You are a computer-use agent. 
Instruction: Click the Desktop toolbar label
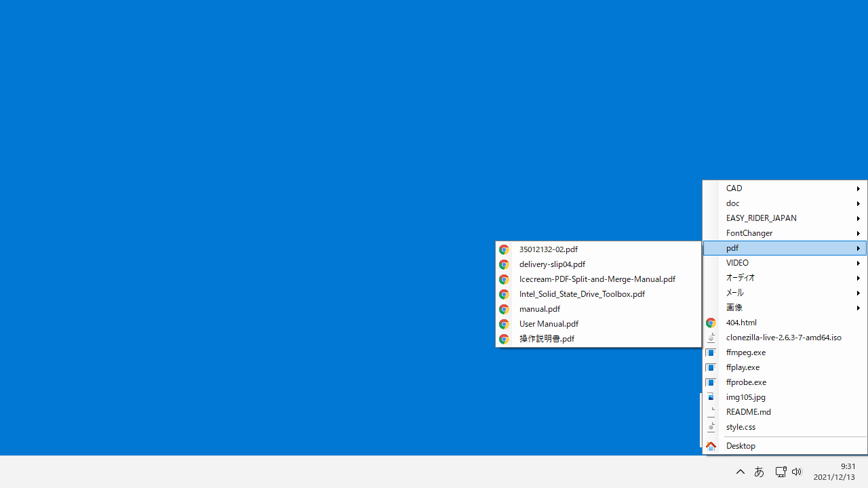pos(741,446)
